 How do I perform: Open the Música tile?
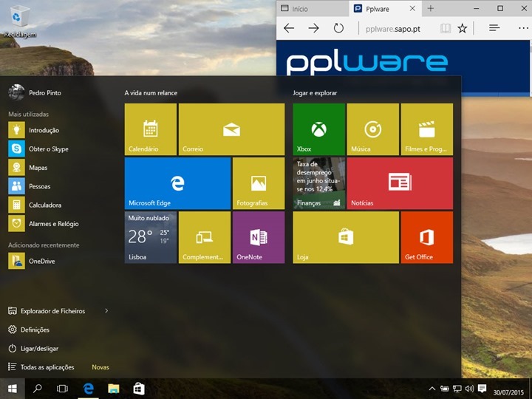coord(373,129)
